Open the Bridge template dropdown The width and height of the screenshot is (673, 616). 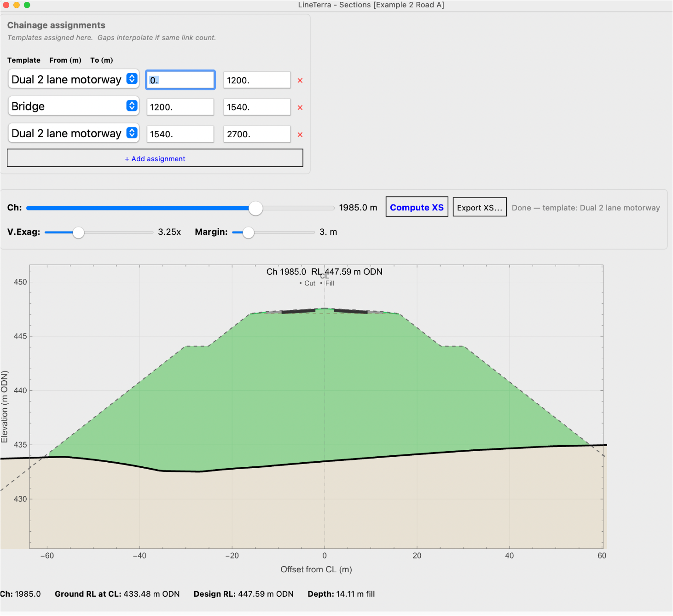pyautogui.click(x=74, y=106)
